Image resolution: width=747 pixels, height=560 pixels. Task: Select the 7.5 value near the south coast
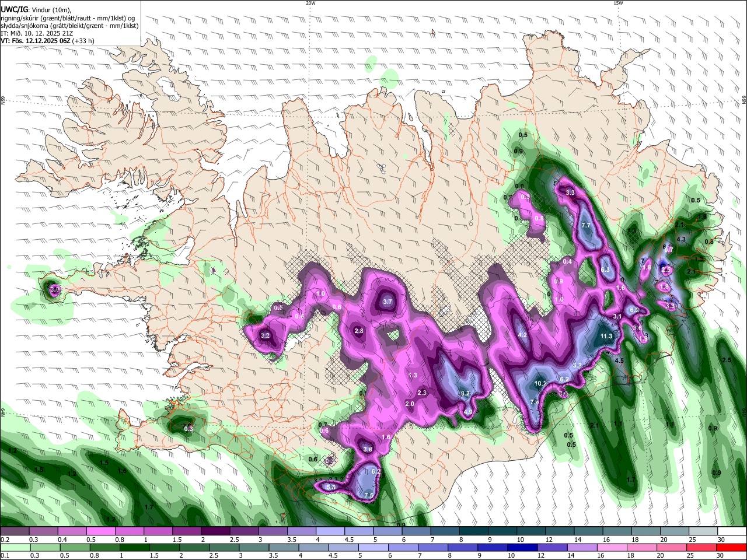[369, 495]
